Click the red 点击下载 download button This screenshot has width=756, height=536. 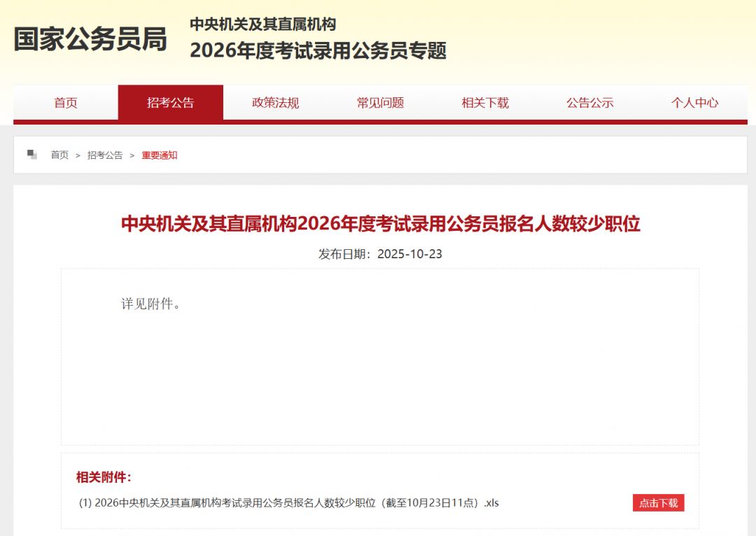click(658, 502)
